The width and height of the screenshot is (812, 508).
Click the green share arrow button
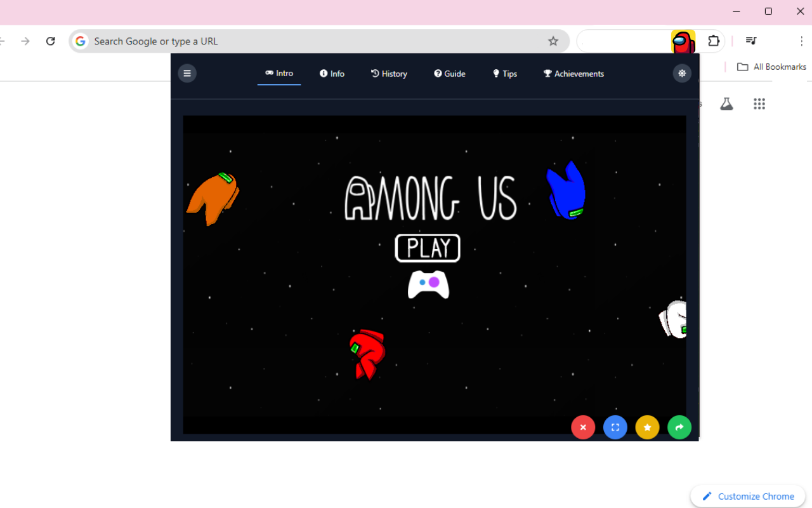point(679,427)
